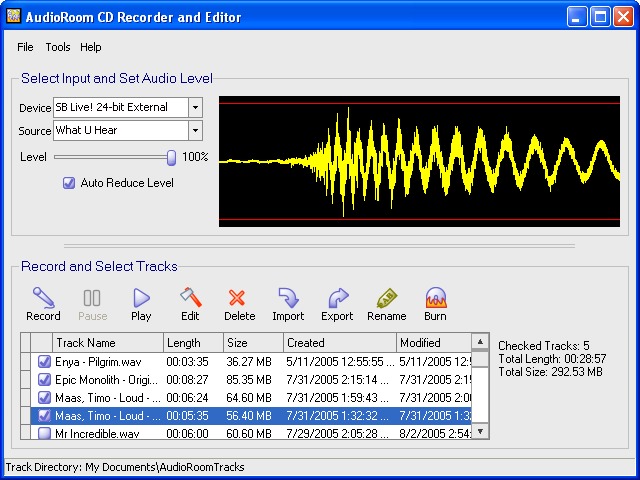Screen dimensions: 640x480
Task: Click the Pause icon
Action: coord(92,298)
